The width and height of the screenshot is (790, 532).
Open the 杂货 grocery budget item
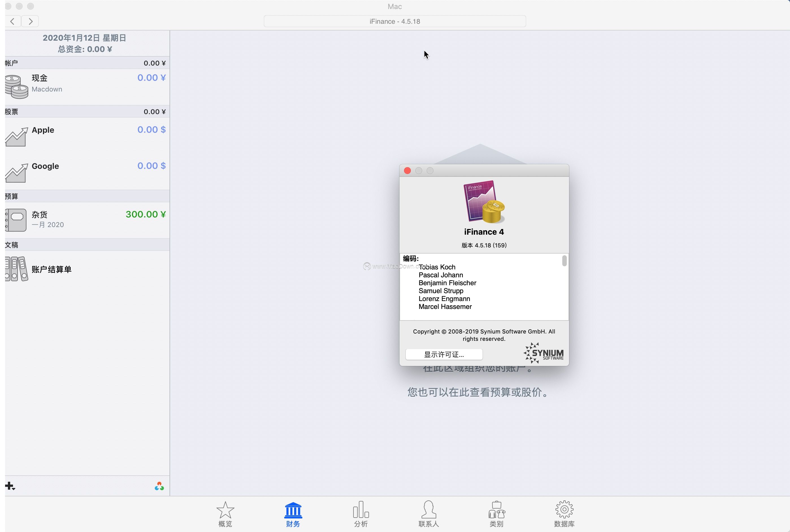pos(40,215)
